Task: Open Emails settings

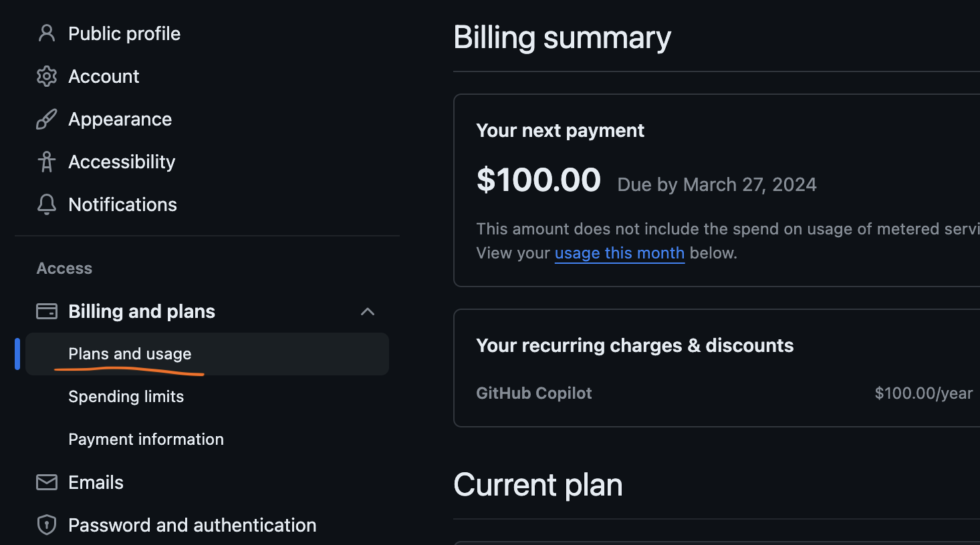Action: [96, 482]
